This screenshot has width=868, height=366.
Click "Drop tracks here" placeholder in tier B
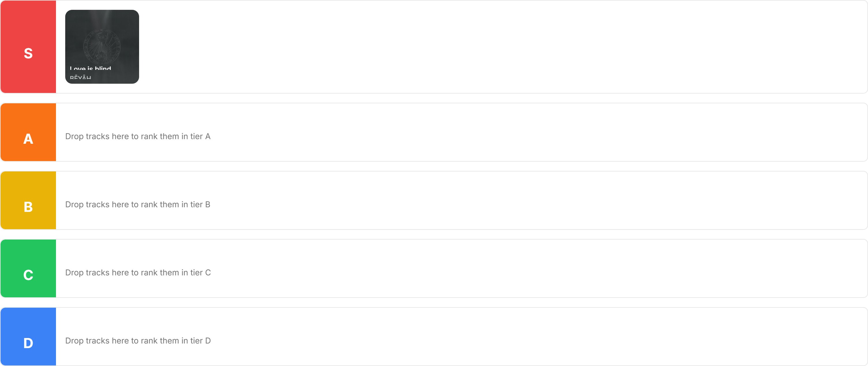tap(137, 205)
